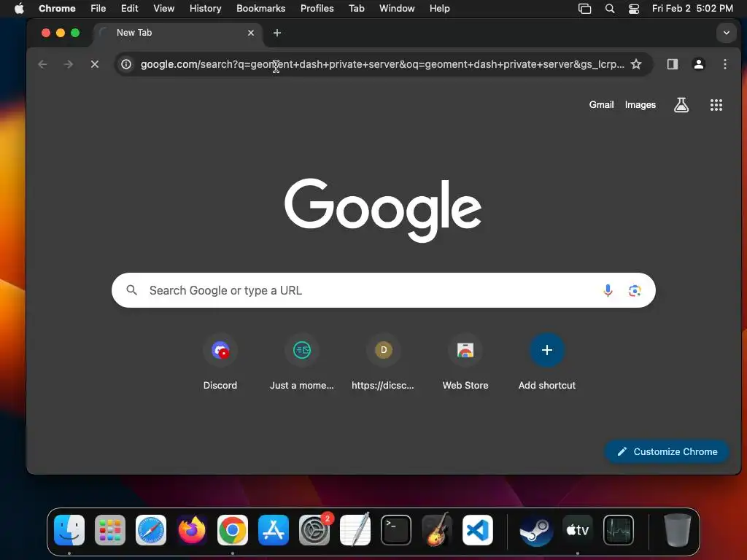
Task: Open Spotlight search in menu bar
Action: point(609,9)
